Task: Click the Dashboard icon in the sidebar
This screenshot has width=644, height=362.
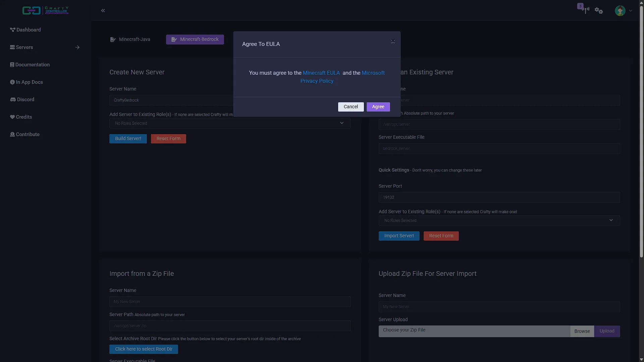Action: [x=13, y=30]
